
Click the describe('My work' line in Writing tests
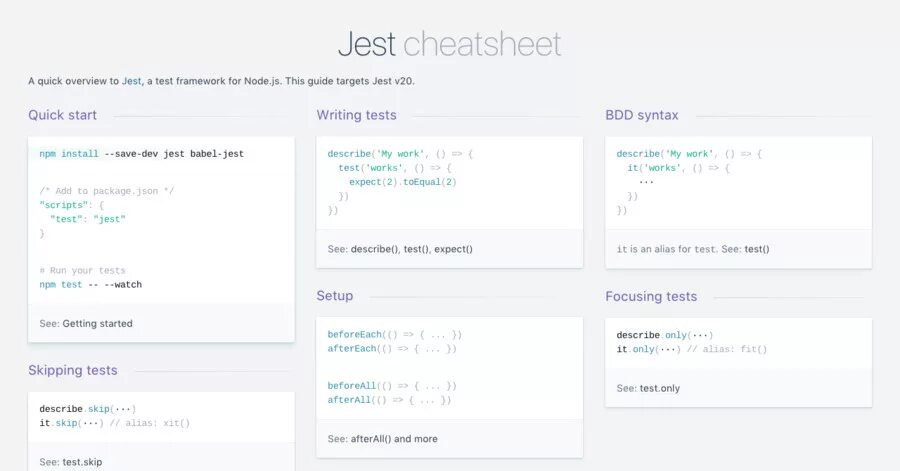[400, 154]
